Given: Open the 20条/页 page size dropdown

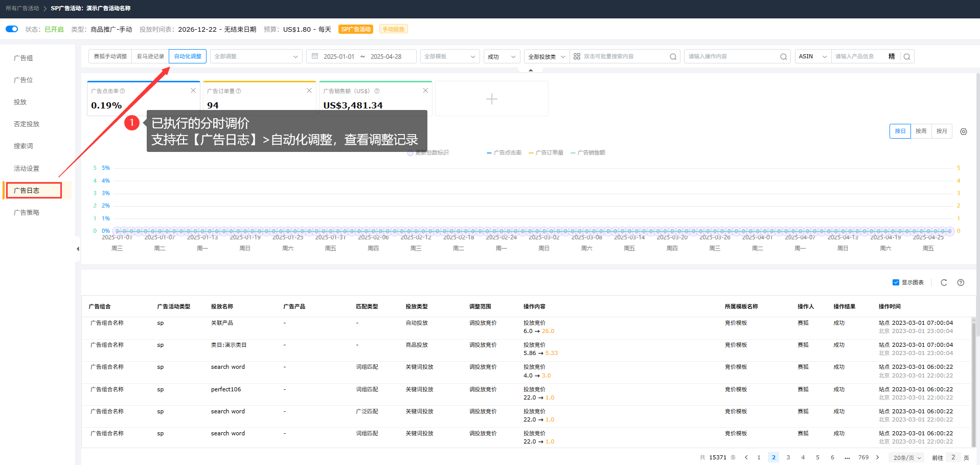Looking at the screenshot, I should coord(907,458).
